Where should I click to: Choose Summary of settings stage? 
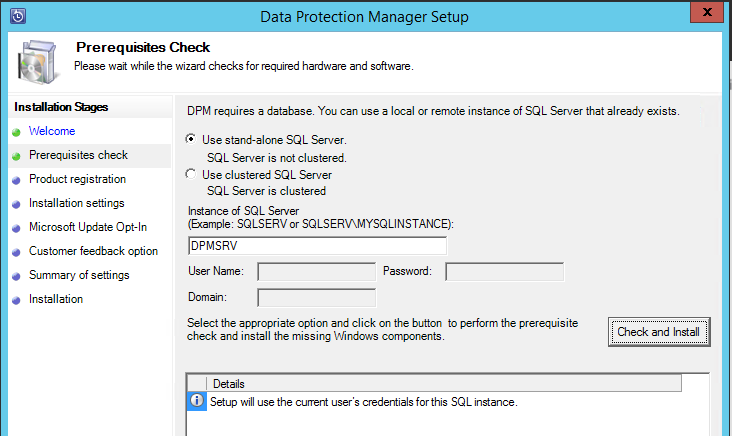pyautogui.click(x=79, y=275)
